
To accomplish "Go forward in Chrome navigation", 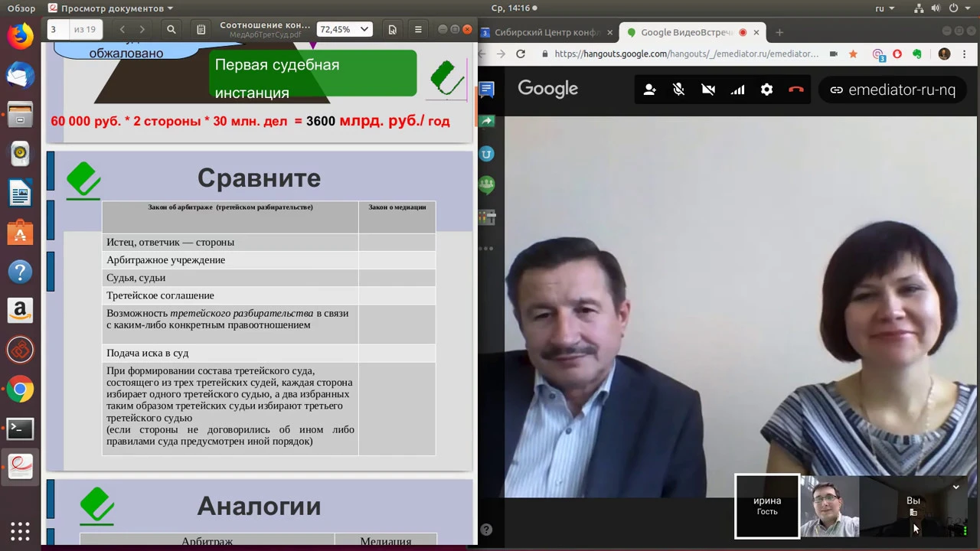I will [x=500, y=54].
